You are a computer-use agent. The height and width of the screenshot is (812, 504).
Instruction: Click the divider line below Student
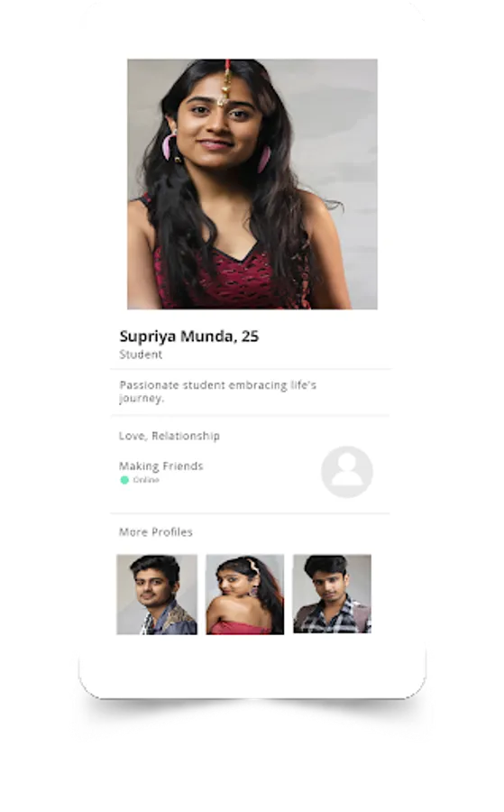pos(251,369)
